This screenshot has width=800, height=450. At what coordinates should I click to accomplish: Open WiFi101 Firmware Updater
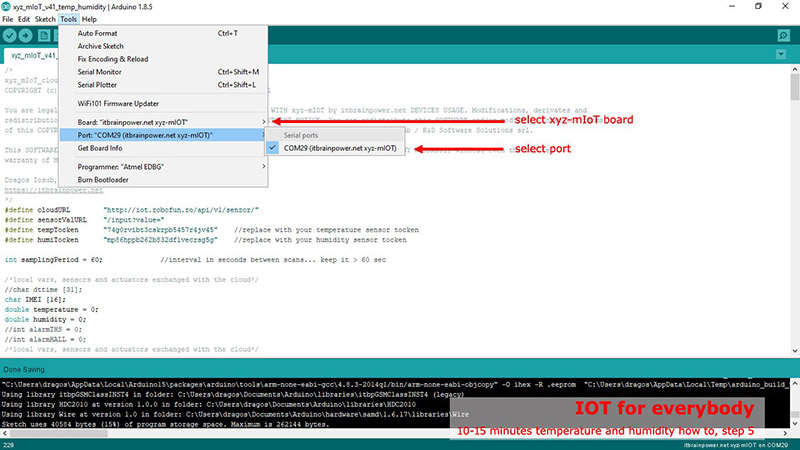(163, 104)
